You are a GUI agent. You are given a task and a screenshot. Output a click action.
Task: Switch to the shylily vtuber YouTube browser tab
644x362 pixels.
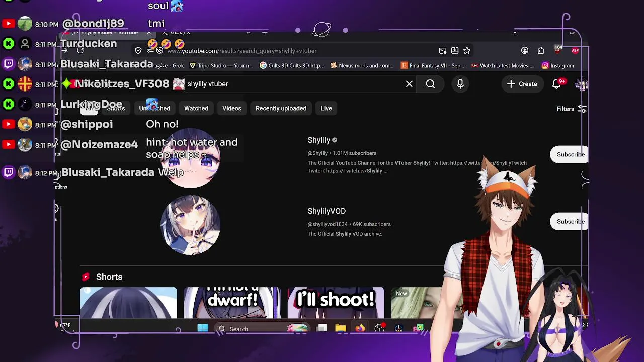pos(108,33)
